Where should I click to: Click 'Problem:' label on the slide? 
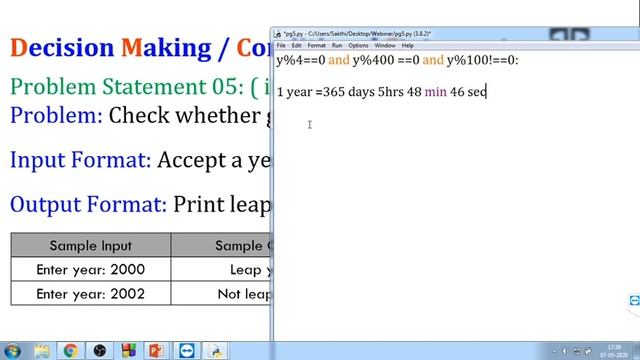coord(56,116)
